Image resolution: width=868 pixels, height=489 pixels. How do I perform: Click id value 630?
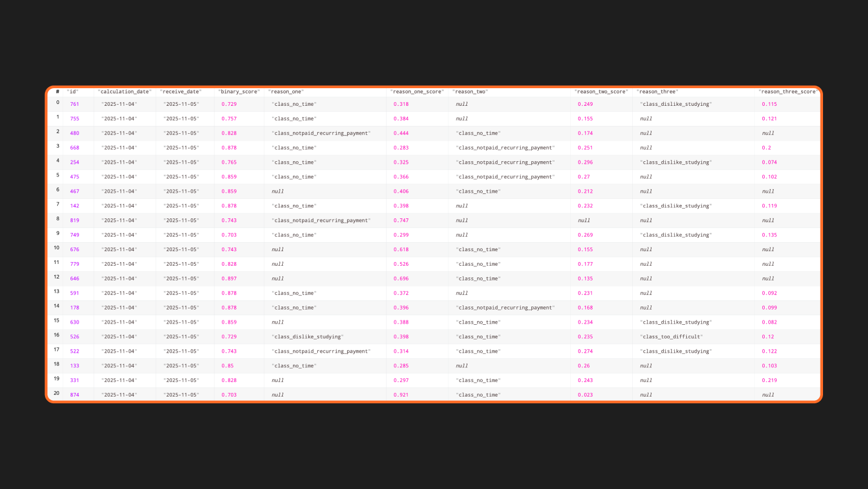74,322
